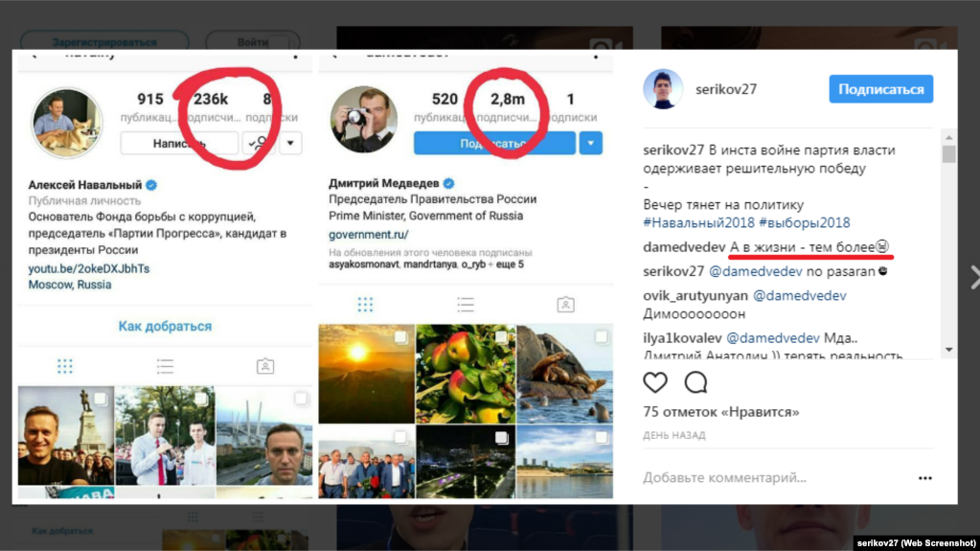Screen dimensions: 980x551
Task: Click Navalny's 915 posts count
Action: tap(150, 100)
